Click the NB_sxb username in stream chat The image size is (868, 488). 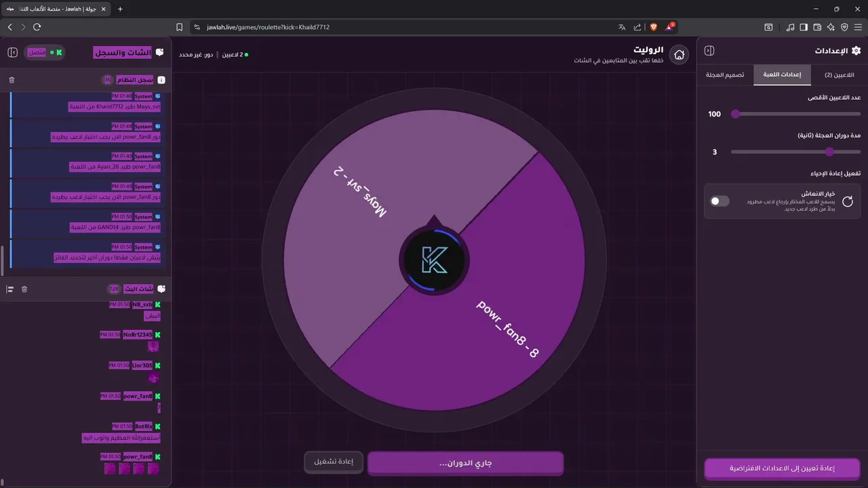click(x=142, y=305)
